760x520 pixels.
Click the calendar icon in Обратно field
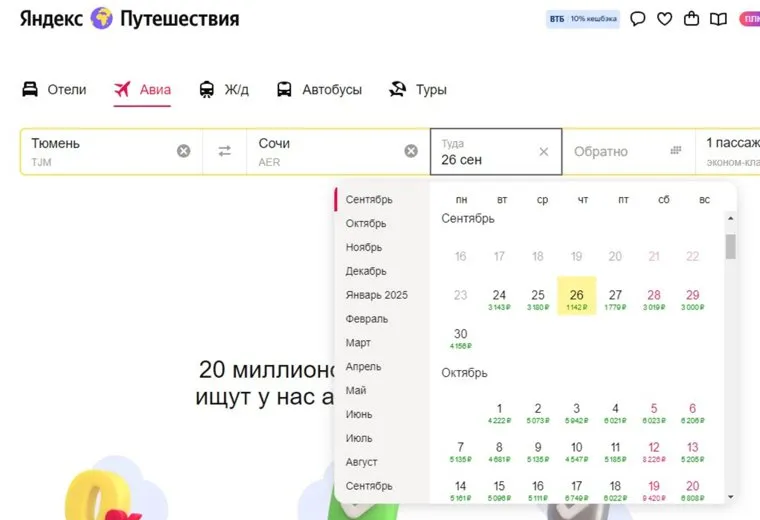[676, 151]
